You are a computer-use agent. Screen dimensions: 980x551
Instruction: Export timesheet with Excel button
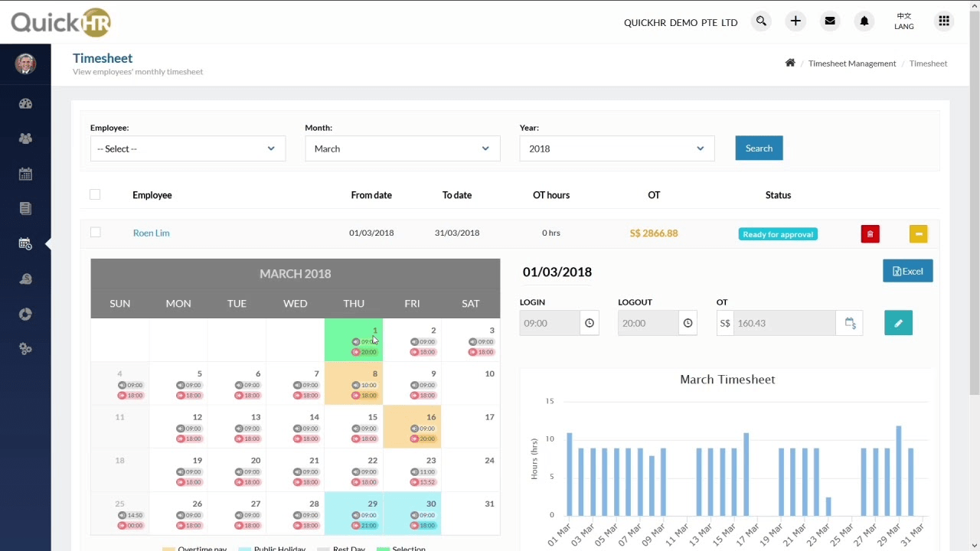point(908,271)
